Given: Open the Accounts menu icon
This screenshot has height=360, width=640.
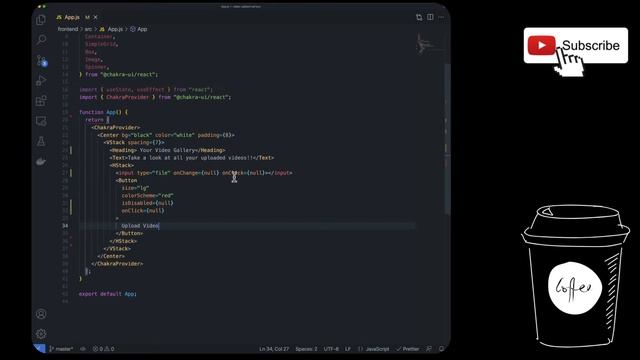Looking at the screenshot, I should point(41,314).
